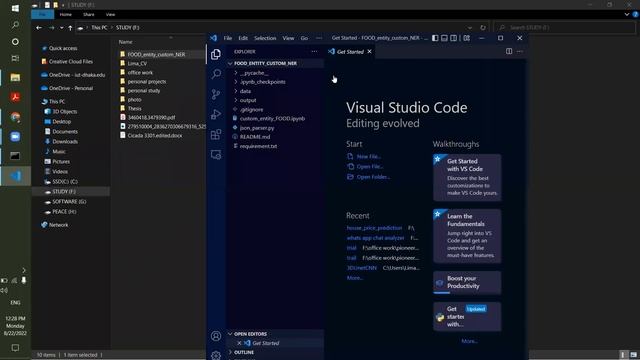Open recent project house_price_prediction
The image size is (640, 360).
(x=374, y=228)
